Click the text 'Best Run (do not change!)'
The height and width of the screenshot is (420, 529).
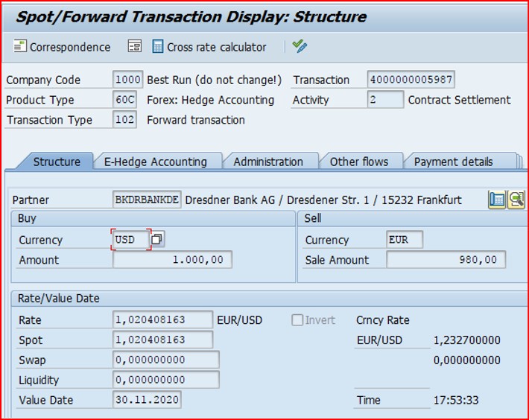pos(215,80)
